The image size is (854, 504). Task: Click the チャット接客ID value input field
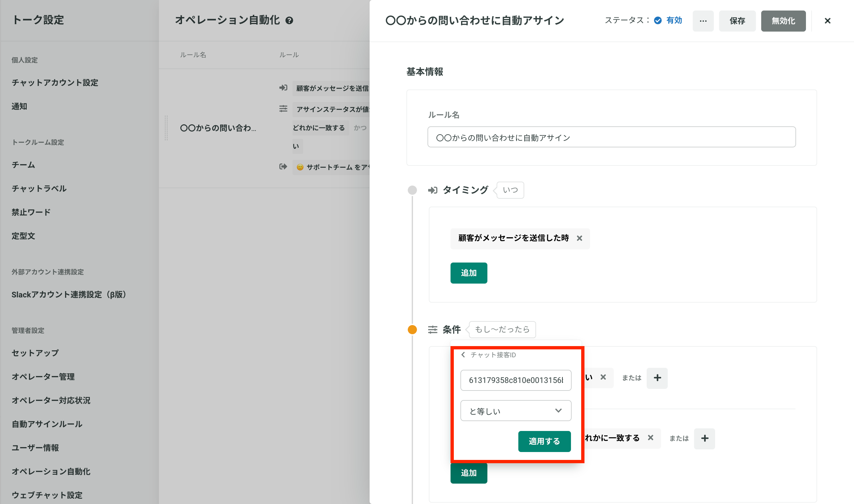tap(515, 380)
